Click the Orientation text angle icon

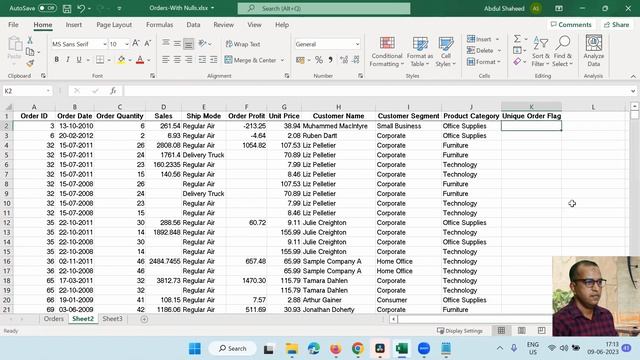202,43
